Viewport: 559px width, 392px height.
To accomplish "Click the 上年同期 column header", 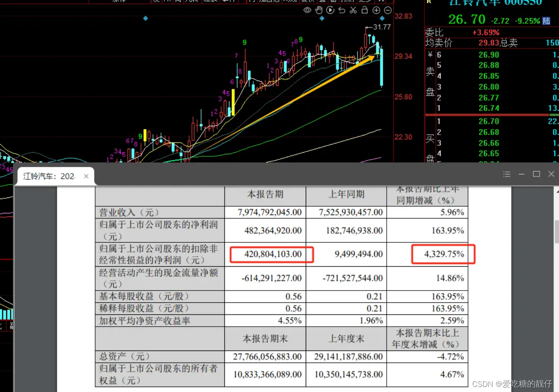I will [346, 195].
